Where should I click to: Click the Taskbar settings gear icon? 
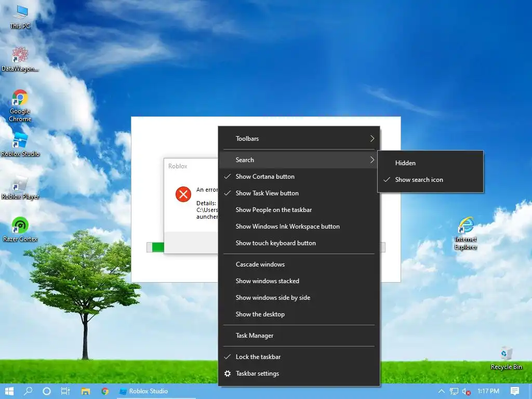(228, 374)
